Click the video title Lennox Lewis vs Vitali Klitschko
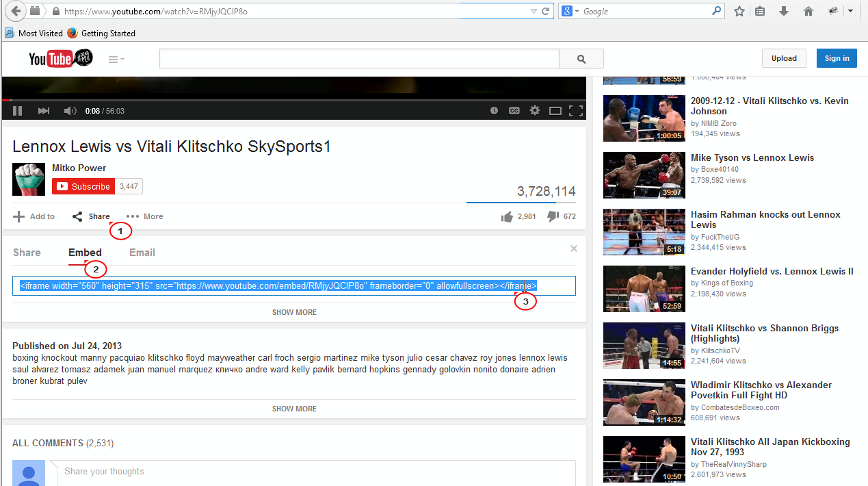The height and width of the screenshot is (486, 868). [x=172, y=146]
